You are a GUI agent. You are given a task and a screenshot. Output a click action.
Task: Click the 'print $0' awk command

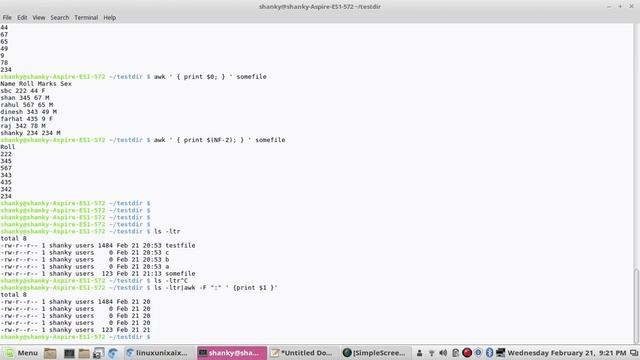tap(210, 77)
